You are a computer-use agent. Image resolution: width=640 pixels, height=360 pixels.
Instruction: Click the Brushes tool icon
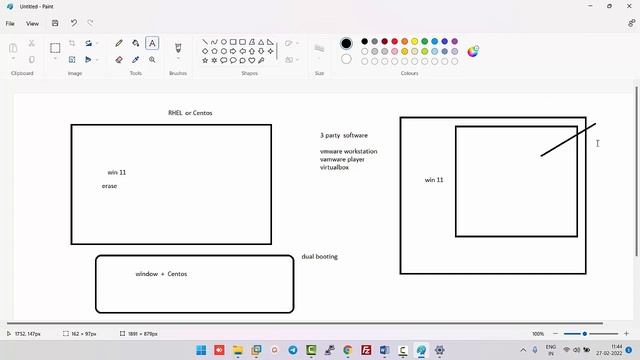pos(178,47)
